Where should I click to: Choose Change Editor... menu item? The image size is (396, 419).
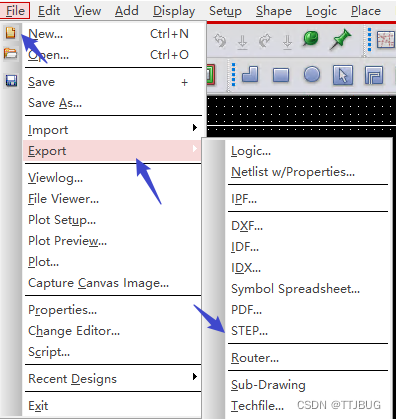[x=113, y=331]
